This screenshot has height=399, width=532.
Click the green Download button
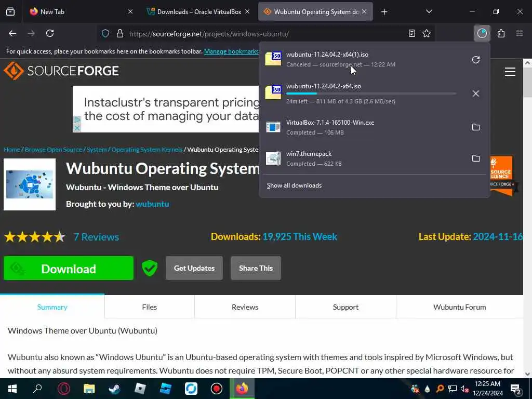click(69, 268)
